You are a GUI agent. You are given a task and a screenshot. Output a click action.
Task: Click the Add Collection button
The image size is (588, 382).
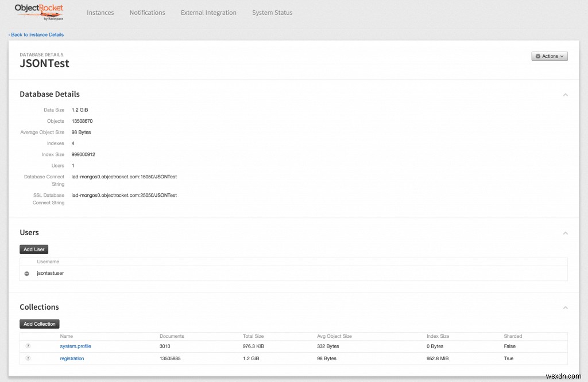[40, 324]
